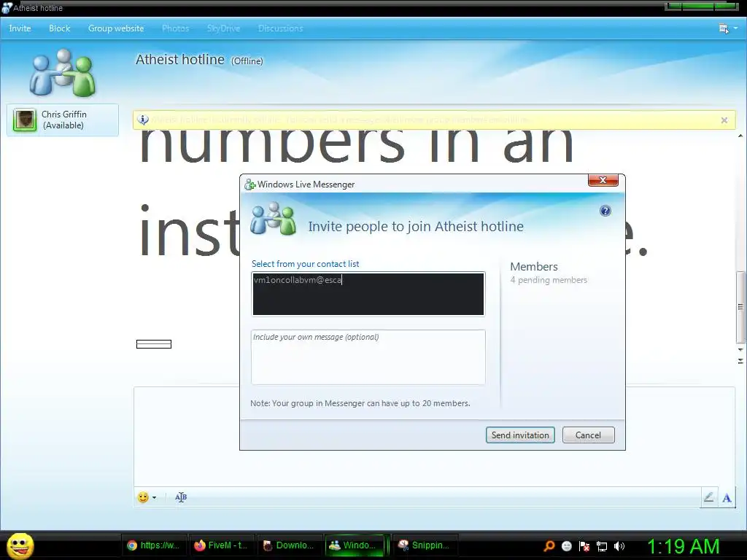The width and height of the screenshot is (747, 560).
Task: Click the search magnifier tray icon
Action: click(x=549, y=546)
